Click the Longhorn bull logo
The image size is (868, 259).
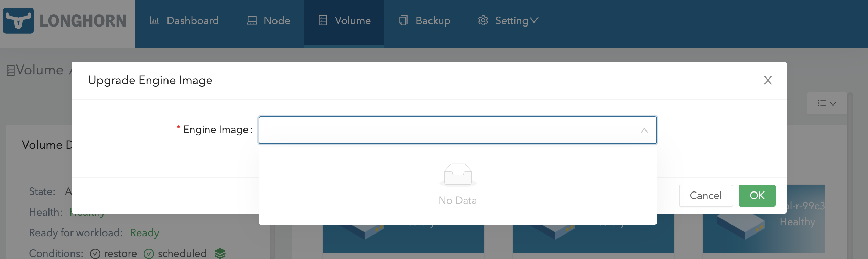(19, 21)
